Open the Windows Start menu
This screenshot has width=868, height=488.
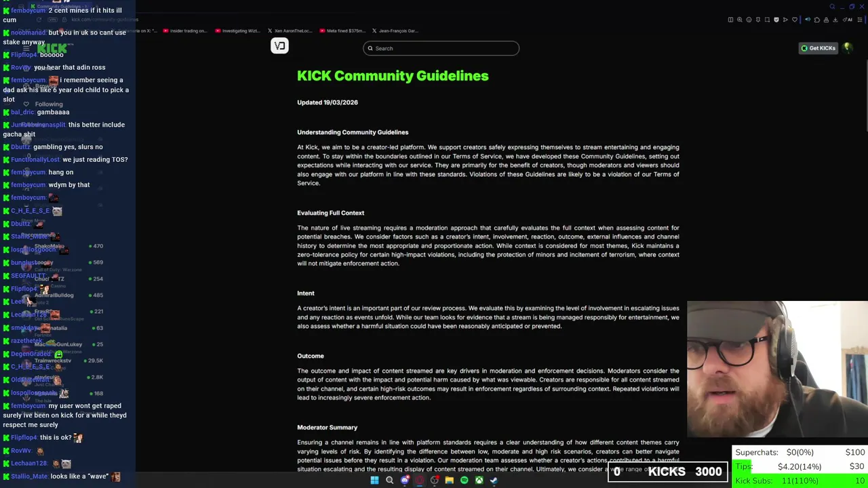tap(374, 481)
